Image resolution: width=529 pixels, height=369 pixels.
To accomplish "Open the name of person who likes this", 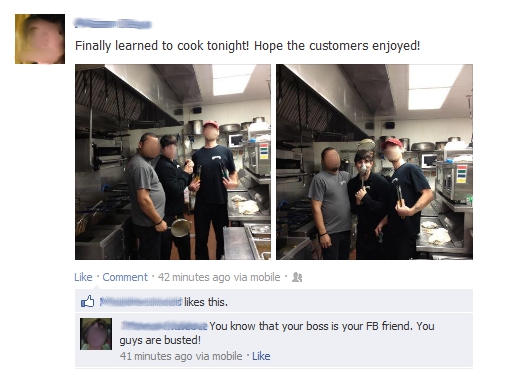I will [x=141, y=302].
